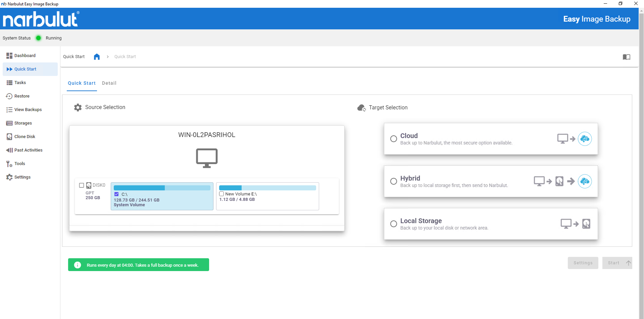Open Clone Disk from sidebar

[x=25, y=137]
